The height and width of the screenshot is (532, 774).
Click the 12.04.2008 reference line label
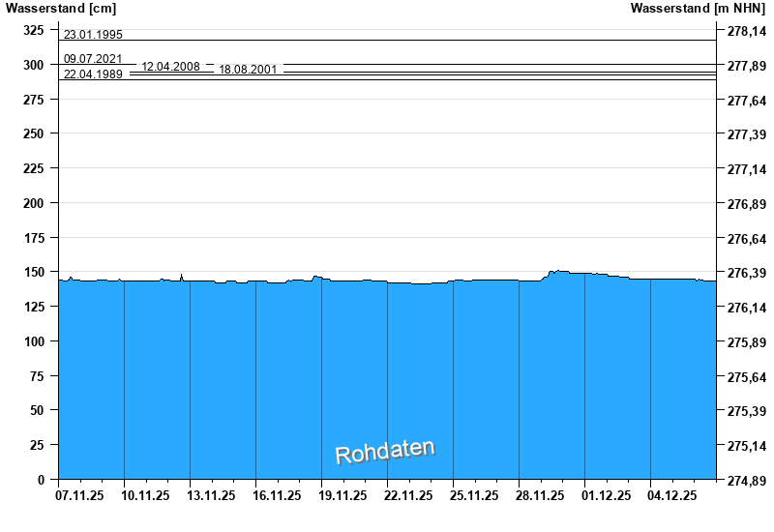click(171, 66)
